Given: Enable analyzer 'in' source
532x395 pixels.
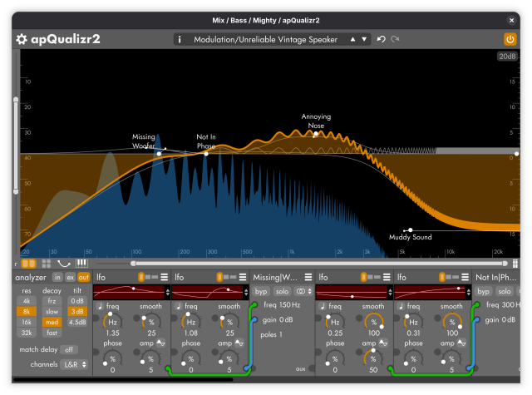Looking at the screenshot, I should pyautogui.click(x=57, y=277).
